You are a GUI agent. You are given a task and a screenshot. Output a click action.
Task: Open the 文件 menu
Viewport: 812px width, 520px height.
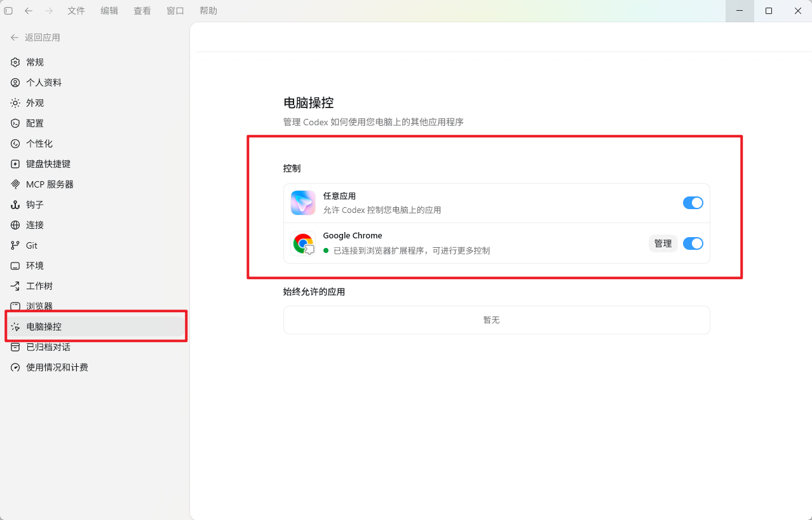point(76,11)
